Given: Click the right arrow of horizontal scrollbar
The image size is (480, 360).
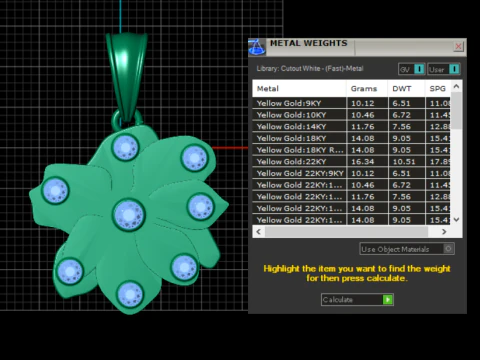Looking at the screenshot, I should 444,231.
